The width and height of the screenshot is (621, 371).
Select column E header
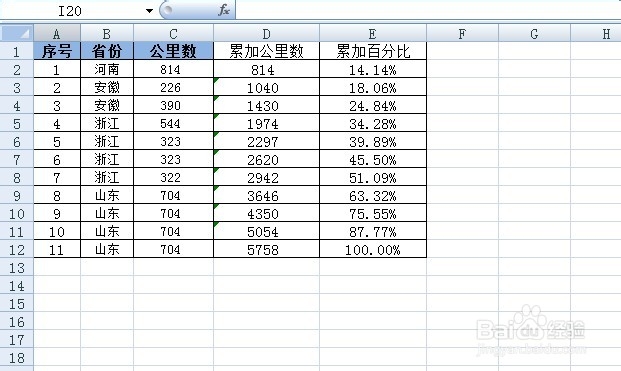coord(373,34)
